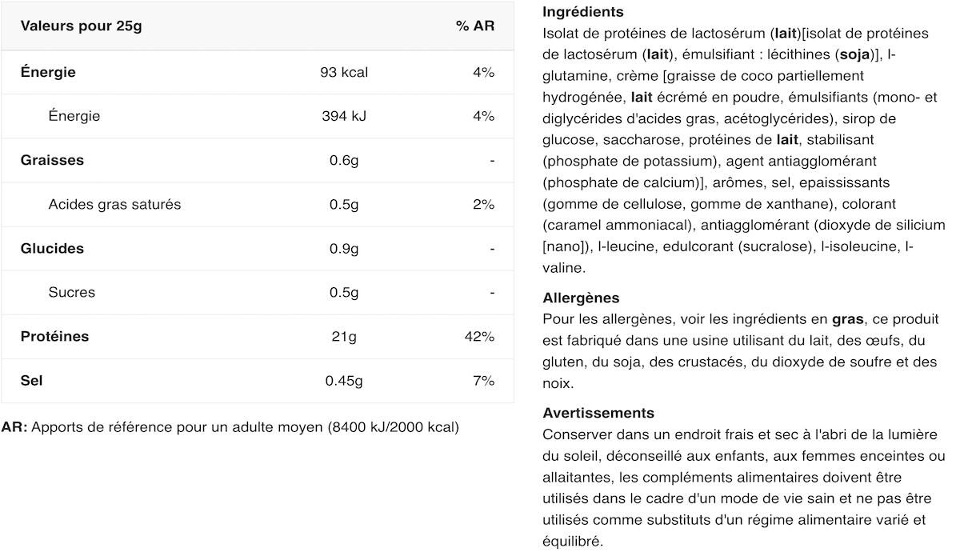Click the 'Ingrédients' heading
This screenshot has height=560, width=960.
coord(582,12)
